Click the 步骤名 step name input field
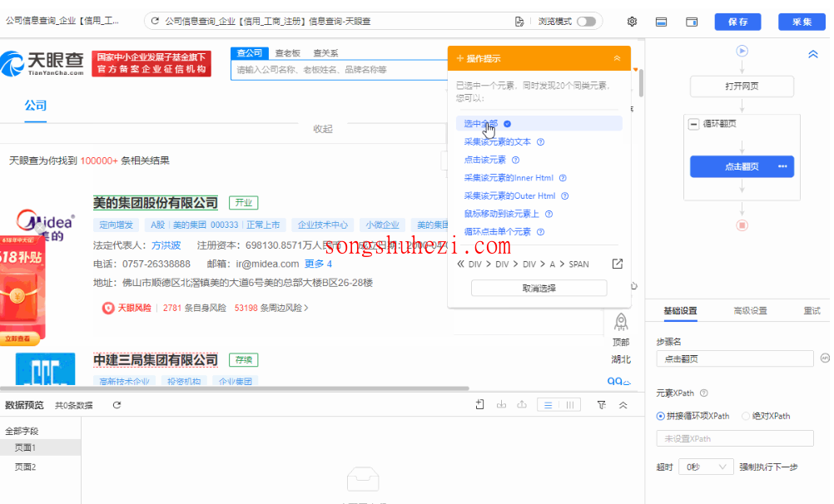The image size is (834, 504). click(735, 358)
